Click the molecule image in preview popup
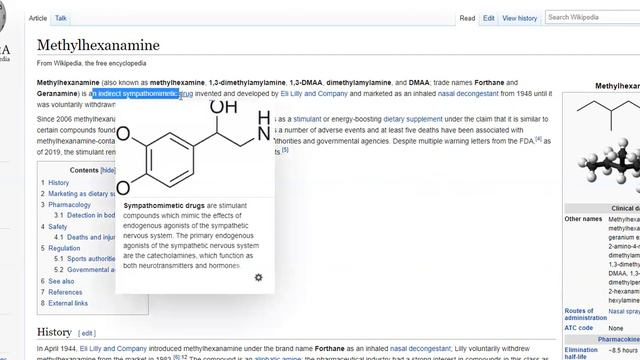Screen dimensions: 640x360 (195, 149)
